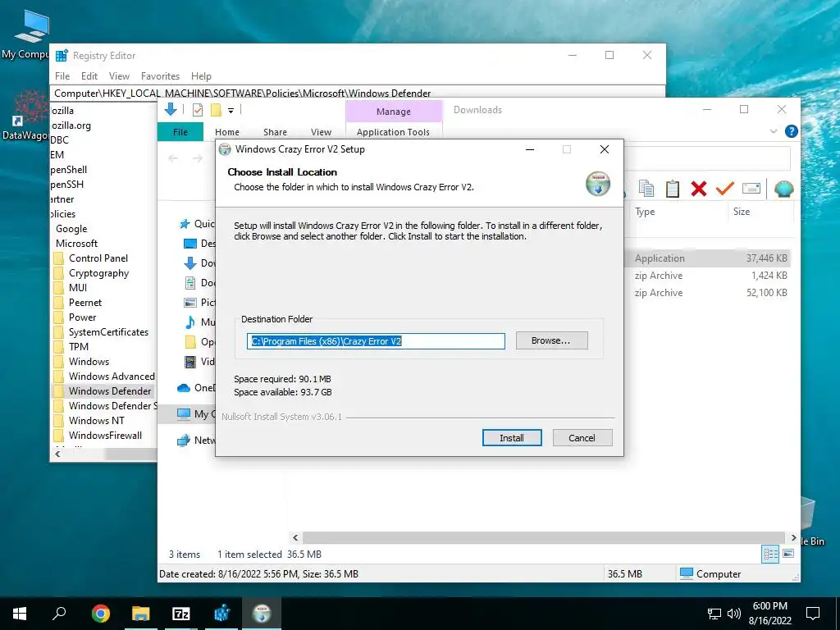
Task: Click the Properties checkmark icon in Explorer title bar
Action: (x=198, y=110)
